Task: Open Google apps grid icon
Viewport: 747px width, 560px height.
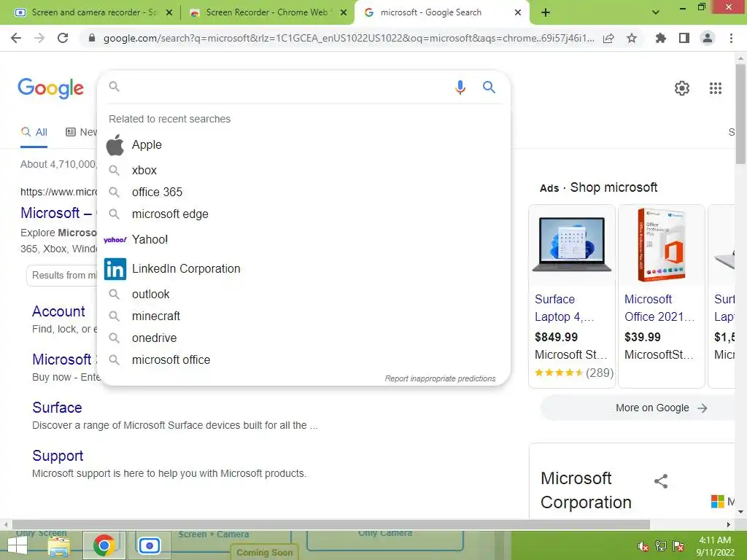Action: click(715, 88)
